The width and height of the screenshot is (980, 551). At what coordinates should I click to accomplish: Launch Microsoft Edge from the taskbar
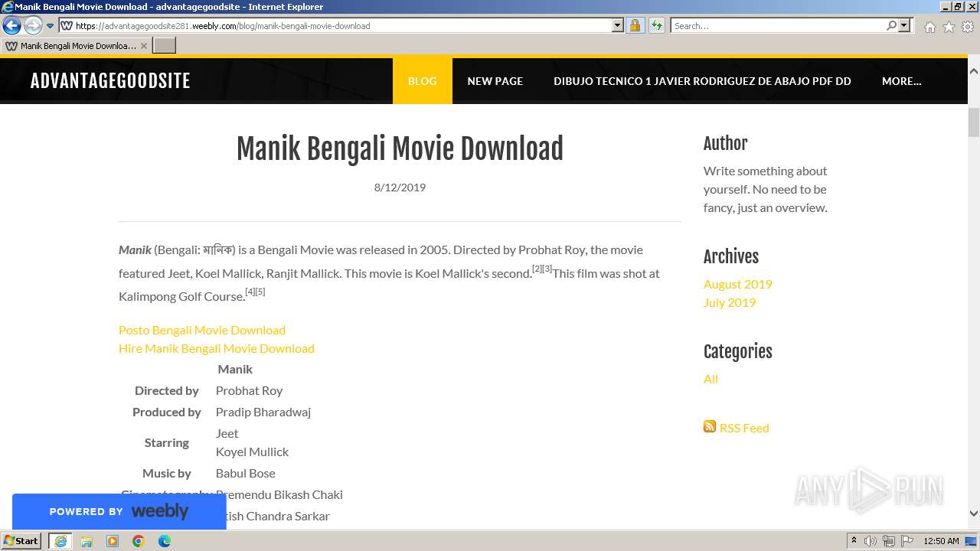click(165, 541)
